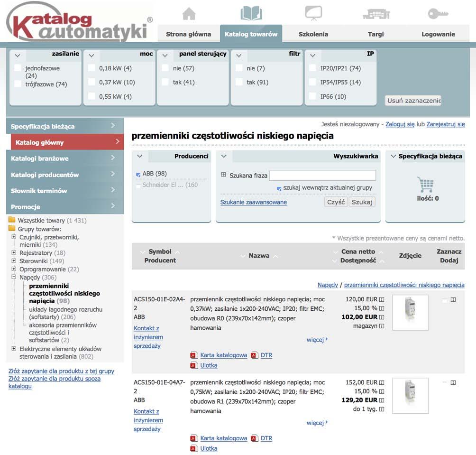Click add icon in ACS150-01E-02A4-2 Dodaj column

tap(453, 299)
